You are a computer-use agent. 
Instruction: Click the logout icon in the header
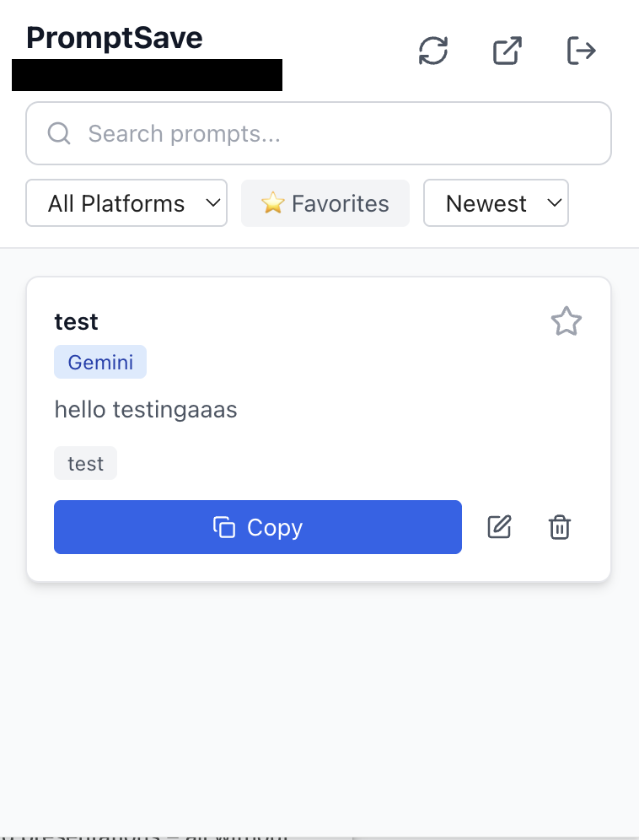click(x=581, y=51)
